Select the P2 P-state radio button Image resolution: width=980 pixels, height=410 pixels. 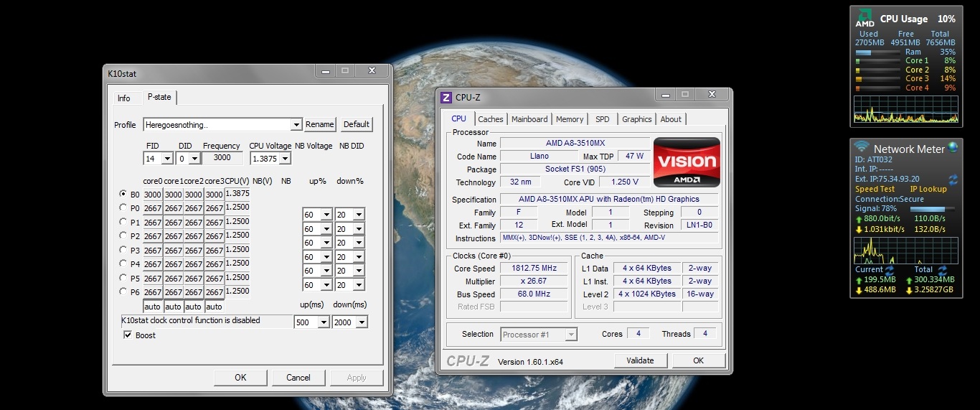pos(123,236)
